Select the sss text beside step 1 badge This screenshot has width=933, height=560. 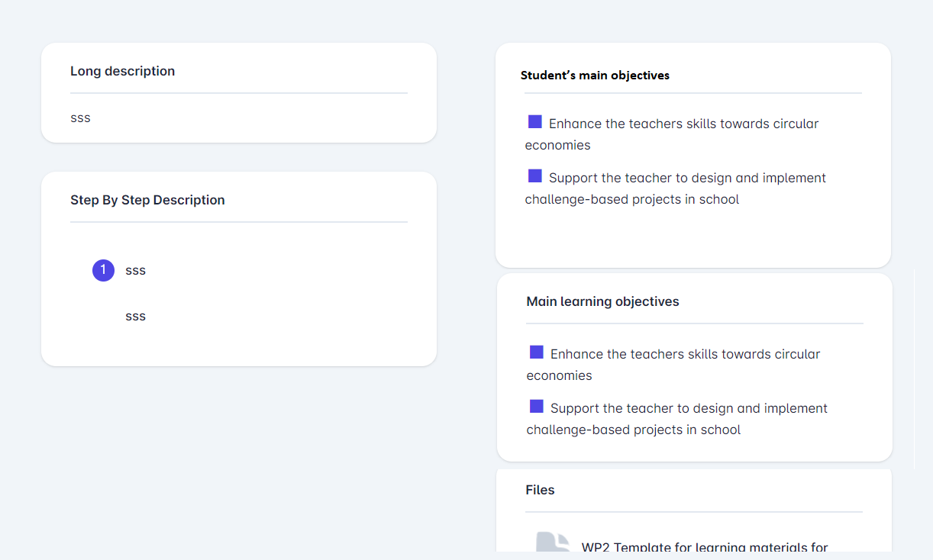point(135,270)
